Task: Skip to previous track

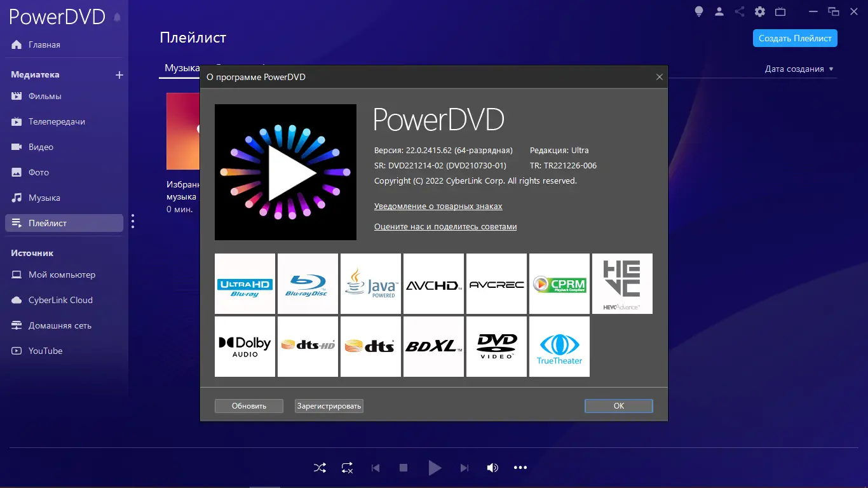Action: (376, 468)
